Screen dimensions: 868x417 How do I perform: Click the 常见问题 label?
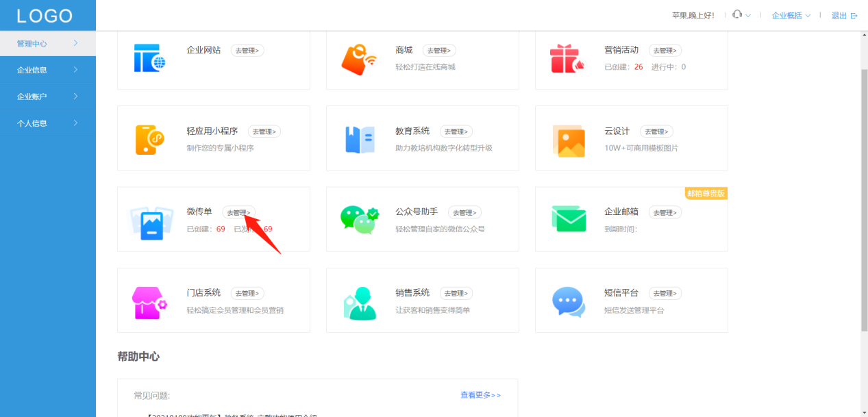151,396
